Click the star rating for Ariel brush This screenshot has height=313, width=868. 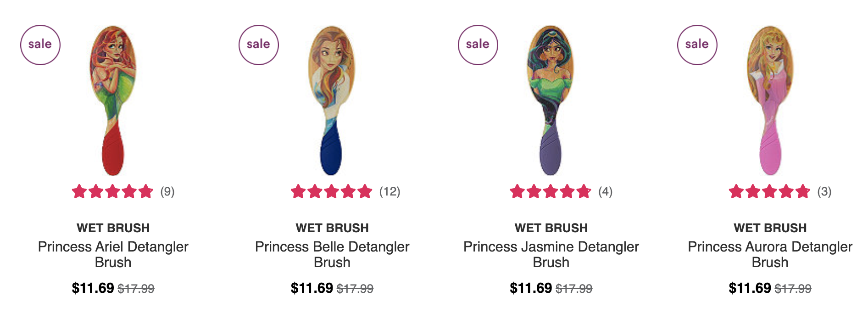coord(112,191)
